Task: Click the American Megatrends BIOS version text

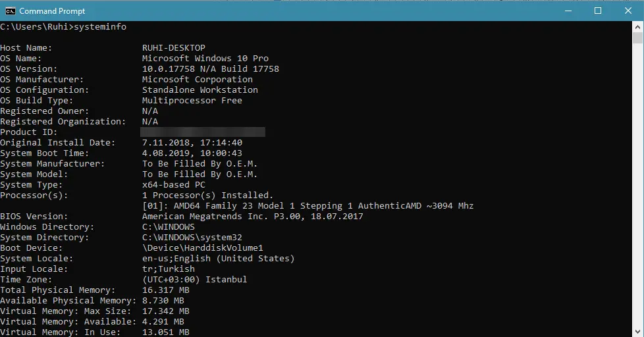Action: coord(253,217)
